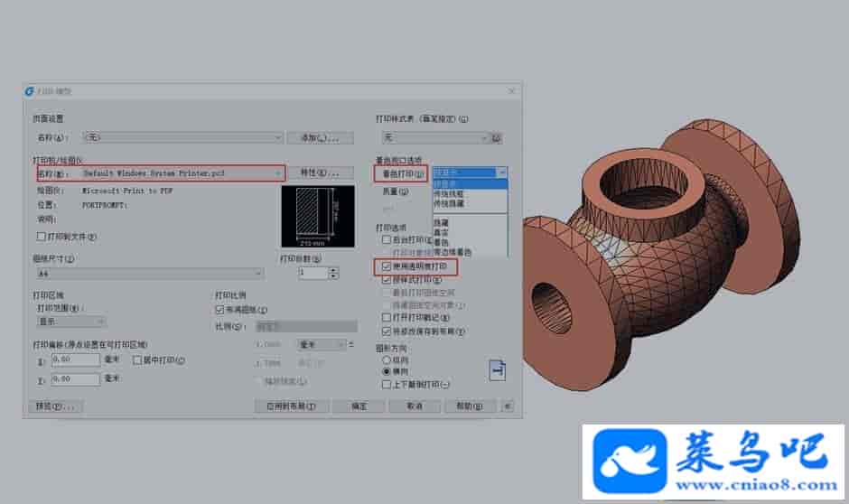849x504 pixels.
Task: Open the 毫米 unit dropdown
Action: (322, 344)
